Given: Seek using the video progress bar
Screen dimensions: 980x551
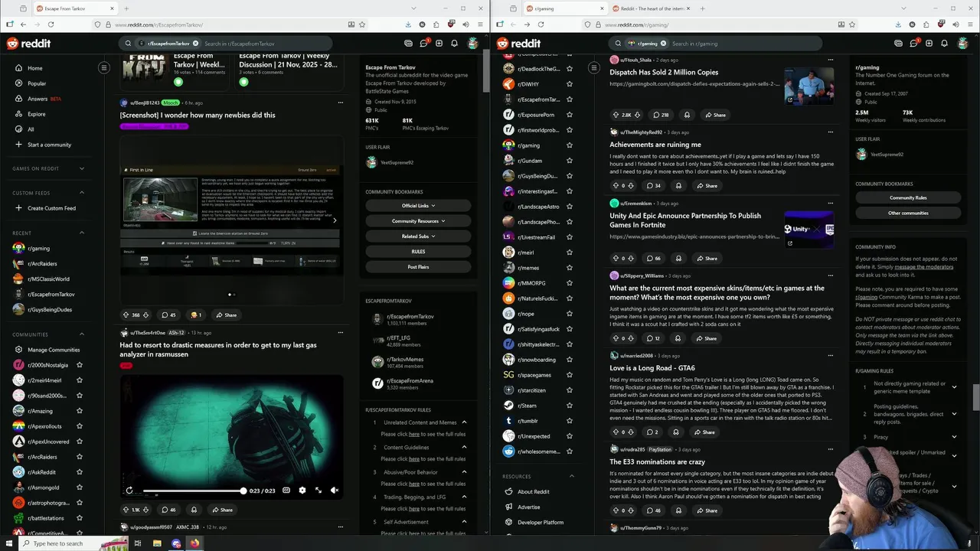Looking at the screenshot, I should click(x=194, y=491).
